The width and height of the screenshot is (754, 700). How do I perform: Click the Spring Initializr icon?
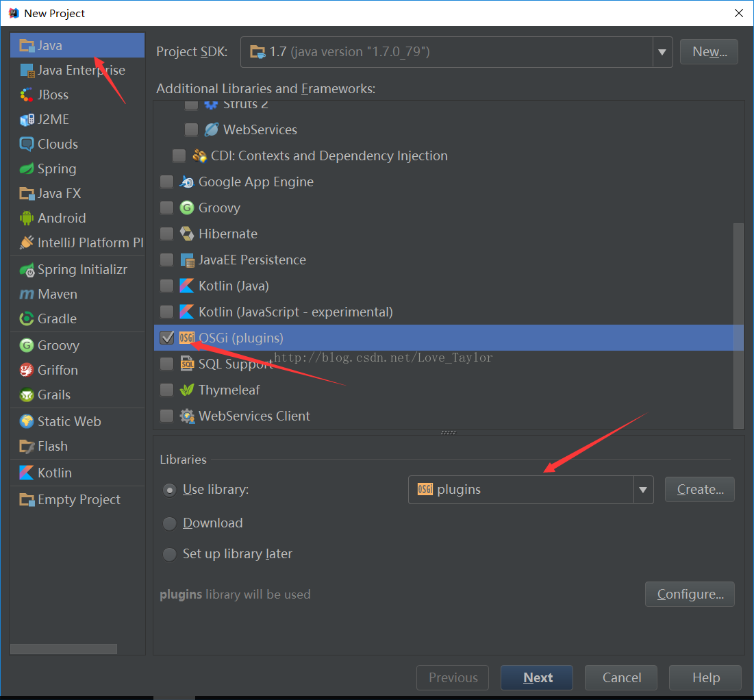point(27,269)
